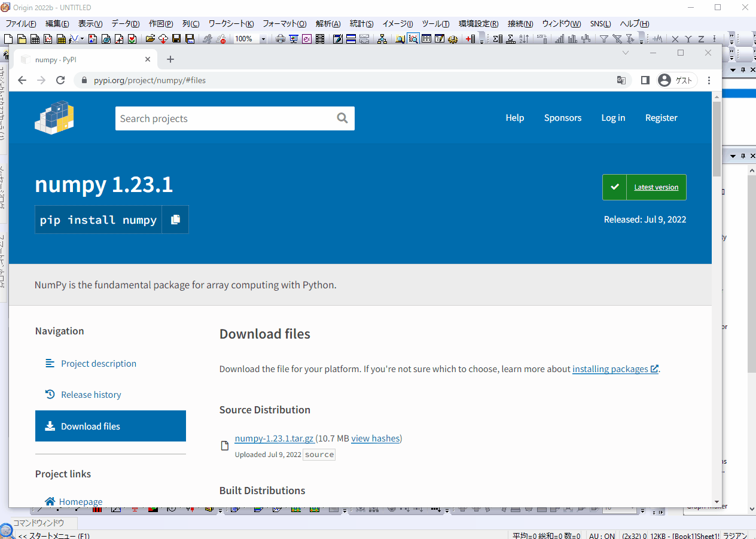This screenshot has height=539, width=756.
Task: Click the printer icon in Origin toolbar
Action: coord(281,39)
